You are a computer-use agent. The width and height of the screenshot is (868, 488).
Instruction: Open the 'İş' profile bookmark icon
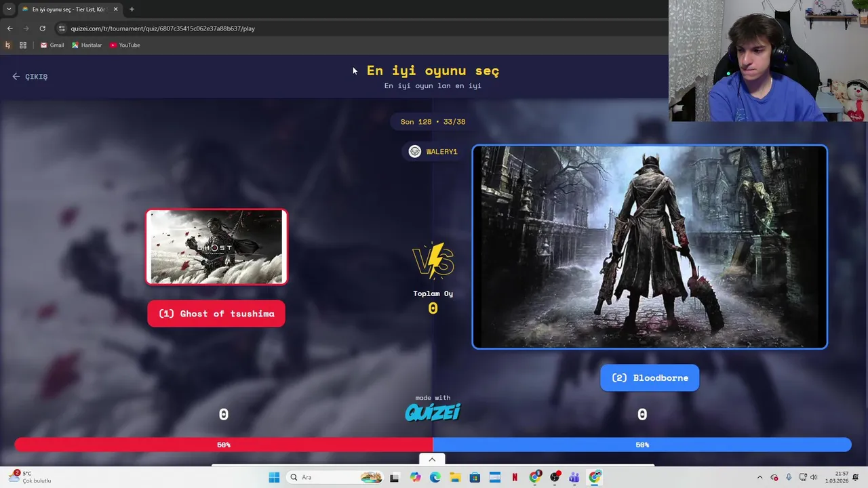click(8, 45)
